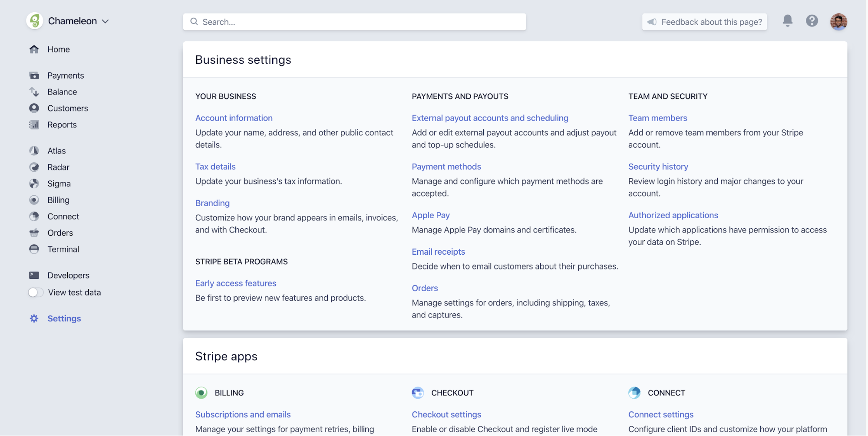The width and height of the screenshot is (868, 436).
Task: Click the Developers console icon
Action: tap(34, 275)
